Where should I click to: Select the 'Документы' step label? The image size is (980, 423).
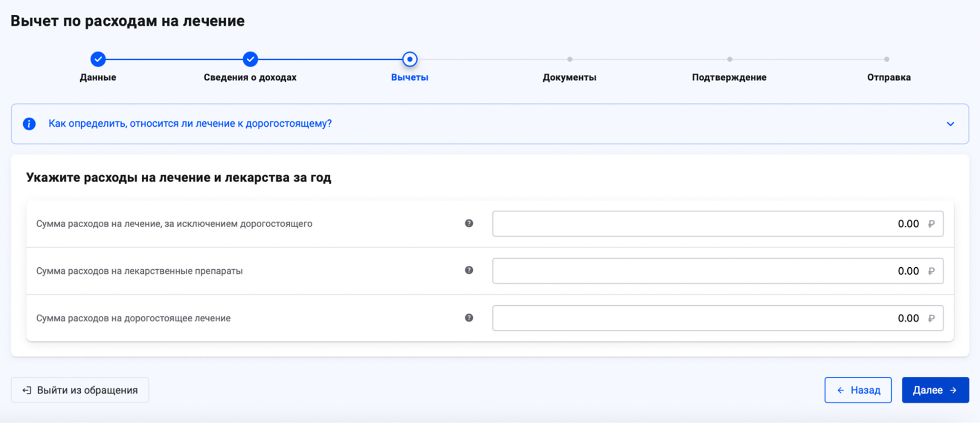coord(570,77)
